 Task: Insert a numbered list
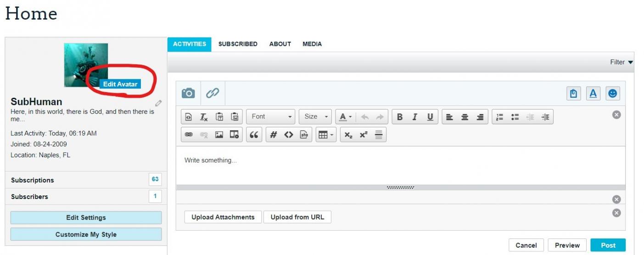point(500,117)
